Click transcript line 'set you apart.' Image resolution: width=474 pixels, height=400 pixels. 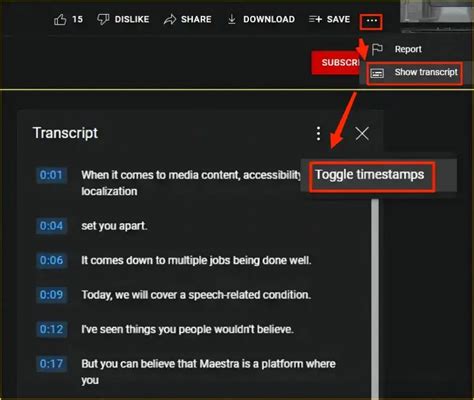114,226
